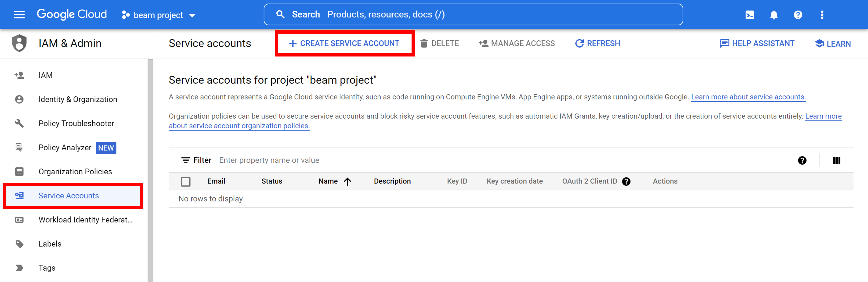868x282 pixels.
Task: Open column display options
Action: click(837, 161)
